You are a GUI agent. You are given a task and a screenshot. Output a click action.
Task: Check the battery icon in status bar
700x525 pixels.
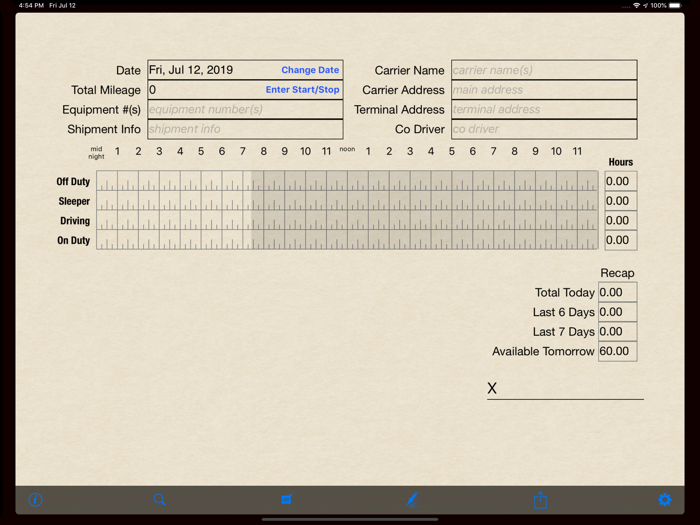(x=675, y=5)
